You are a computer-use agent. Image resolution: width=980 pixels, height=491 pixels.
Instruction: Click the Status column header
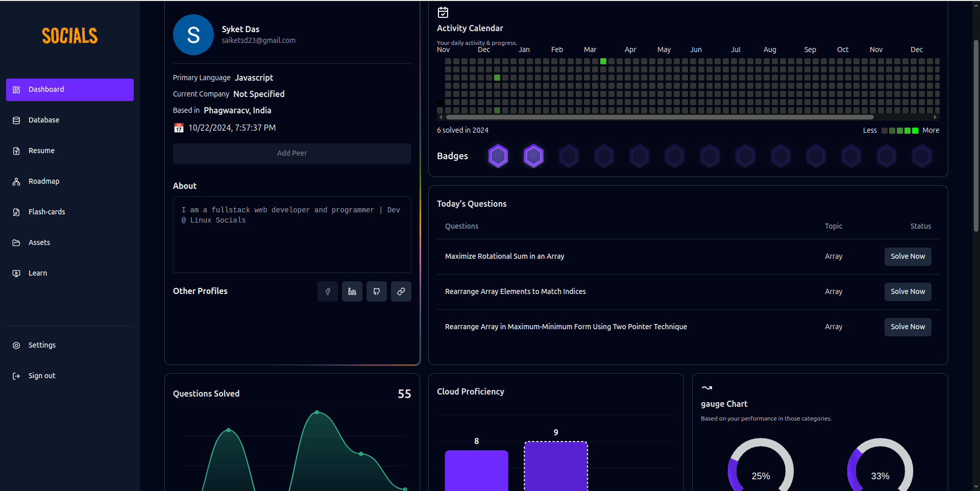[x=921, y=226]
